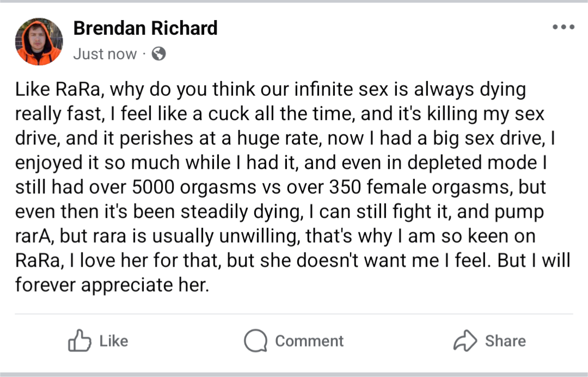The image size is (588, 377).
Task: Click the arrow Share icon
Action: 465,341
